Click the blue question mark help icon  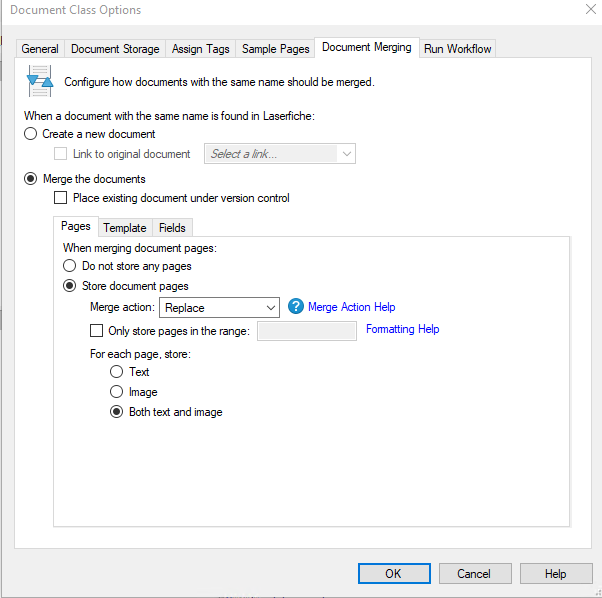coord(296,307)
